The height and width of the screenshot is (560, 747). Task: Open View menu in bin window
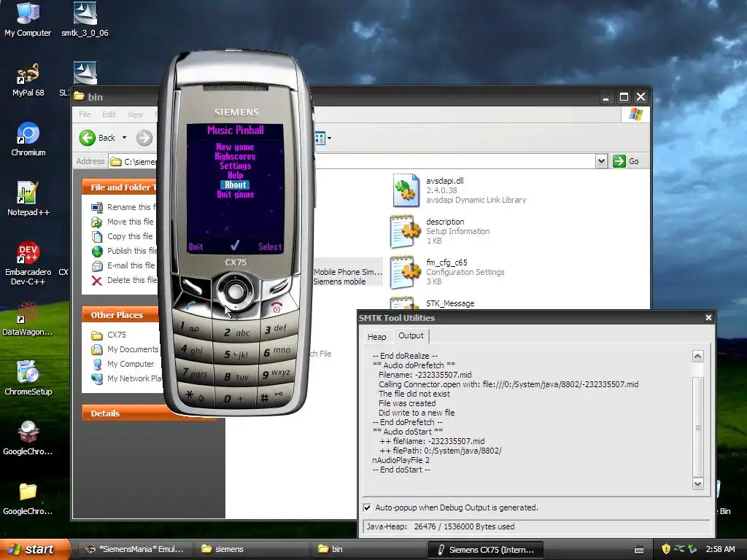135,114
